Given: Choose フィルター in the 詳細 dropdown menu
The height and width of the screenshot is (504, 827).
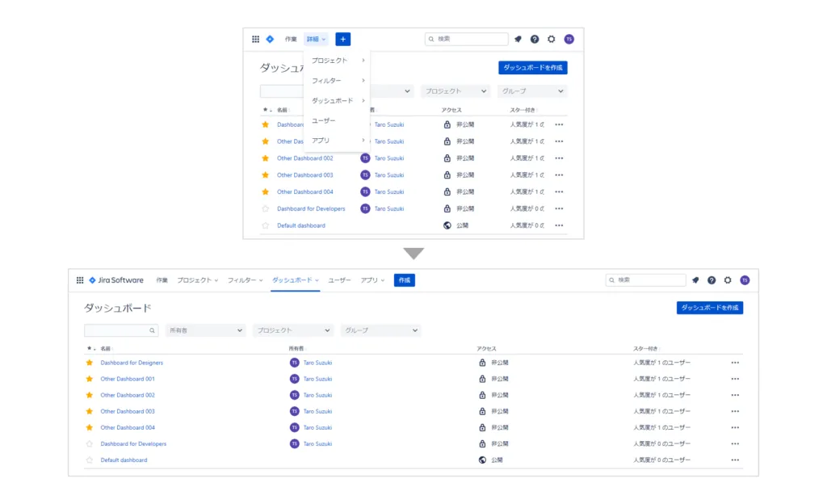Looking at the screenshot, I should (326, 81).
